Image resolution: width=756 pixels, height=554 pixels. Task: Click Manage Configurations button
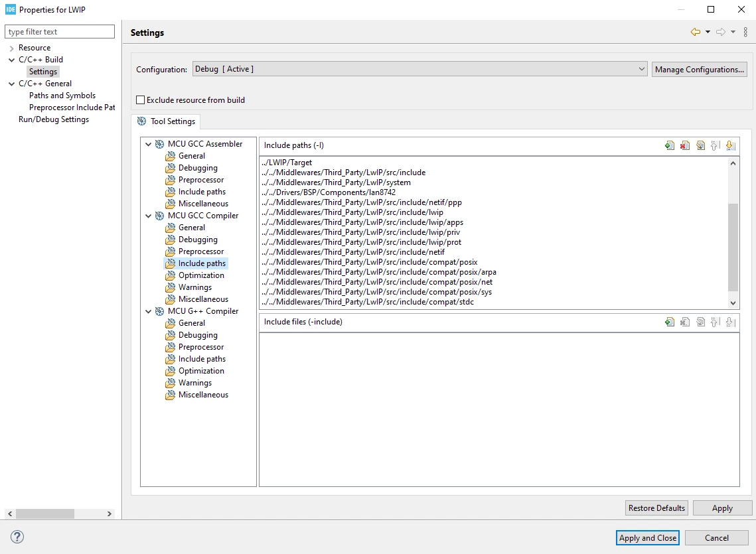pyautogui.click(x=699, y=70)
